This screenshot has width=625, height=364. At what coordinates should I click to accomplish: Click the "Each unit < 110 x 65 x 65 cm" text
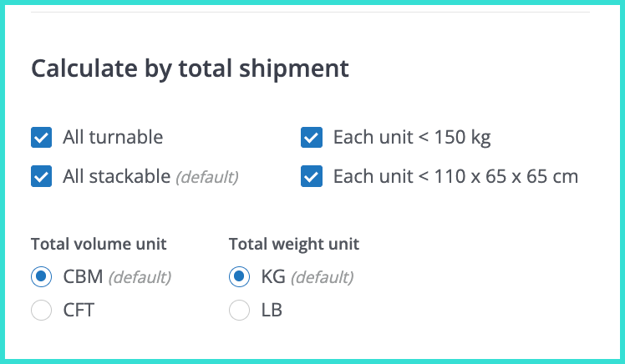pos(455,177)
